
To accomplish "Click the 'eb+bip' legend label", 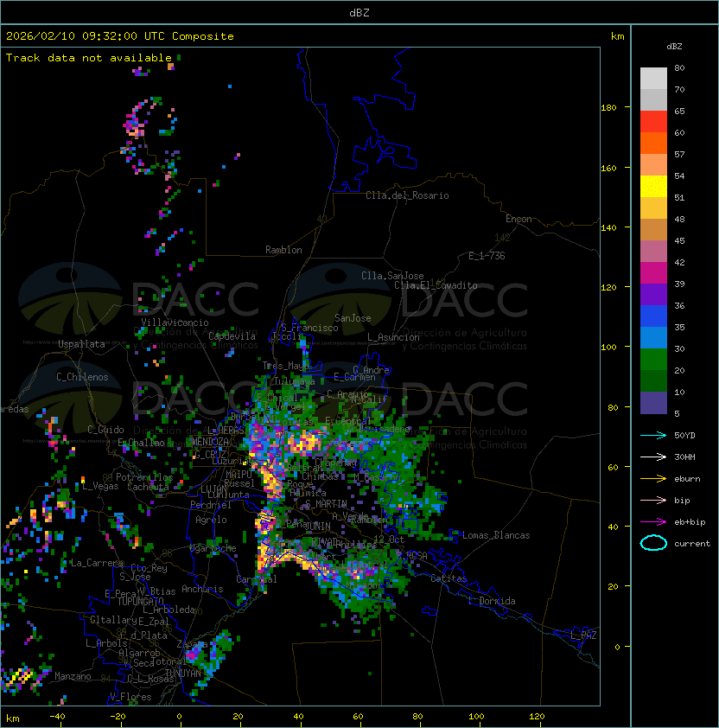I will coord(690,522).
